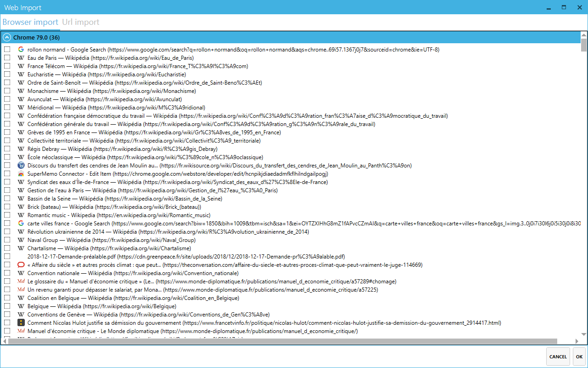The height and width of the screenshot is (368, 588).
Task: Click the Wikipedia icon for Régis Debray
Action: 21,149
